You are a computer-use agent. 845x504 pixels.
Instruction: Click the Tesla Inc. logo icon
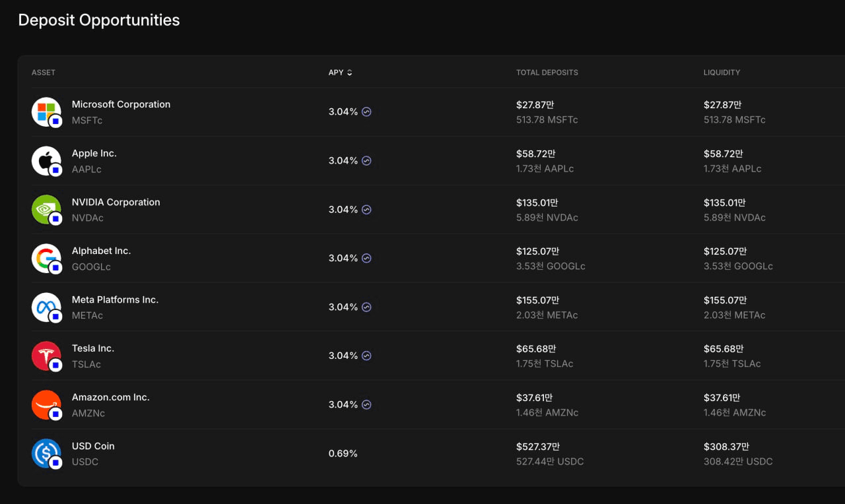(46, 356)
